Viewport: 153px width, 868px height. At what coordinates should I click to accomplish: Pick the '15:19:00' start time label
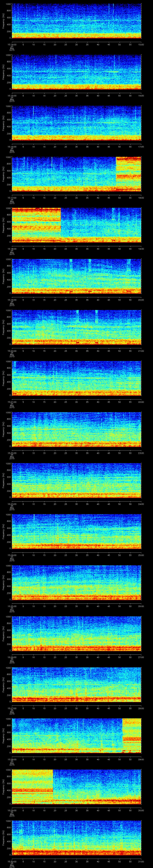12,300
